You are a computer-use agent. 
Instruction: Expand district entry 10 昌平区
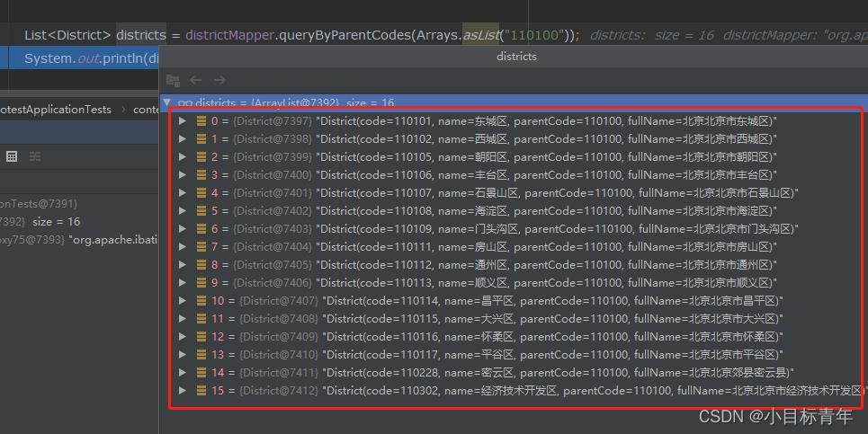pyautogui.click(x=182, y=300)
